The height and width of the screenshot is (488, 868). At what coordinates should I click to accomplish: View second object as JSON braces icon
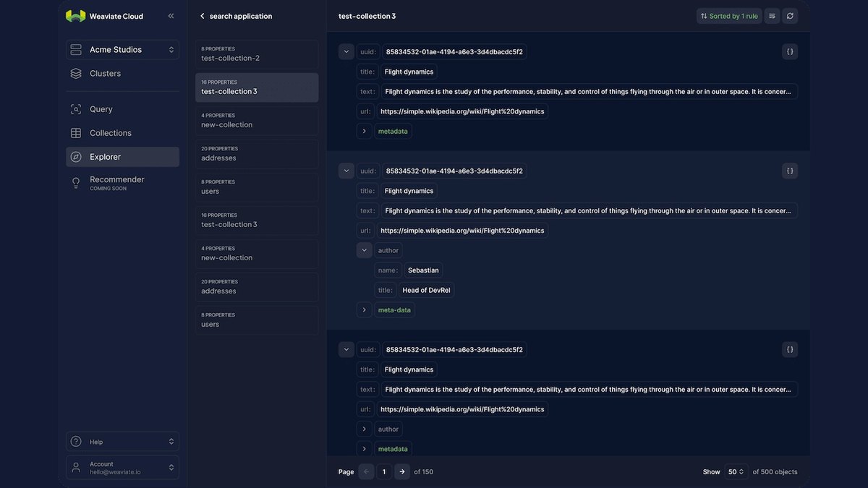click(790, 171)
